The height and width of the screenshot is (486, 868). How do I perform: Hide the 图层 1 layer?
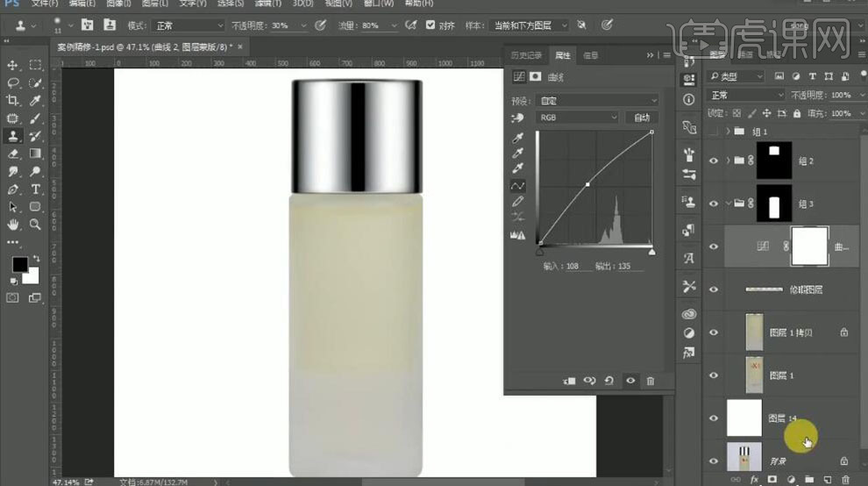714,375
